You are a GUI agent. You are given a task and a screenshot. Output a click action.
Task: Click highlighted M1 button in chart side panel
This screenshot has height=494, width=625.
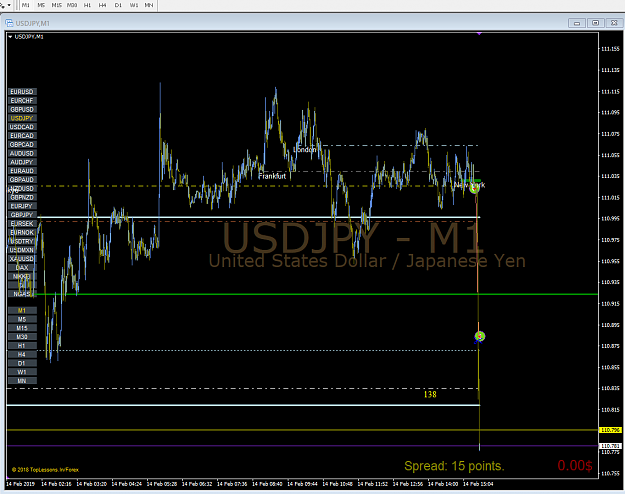click(x=22, y=310)
